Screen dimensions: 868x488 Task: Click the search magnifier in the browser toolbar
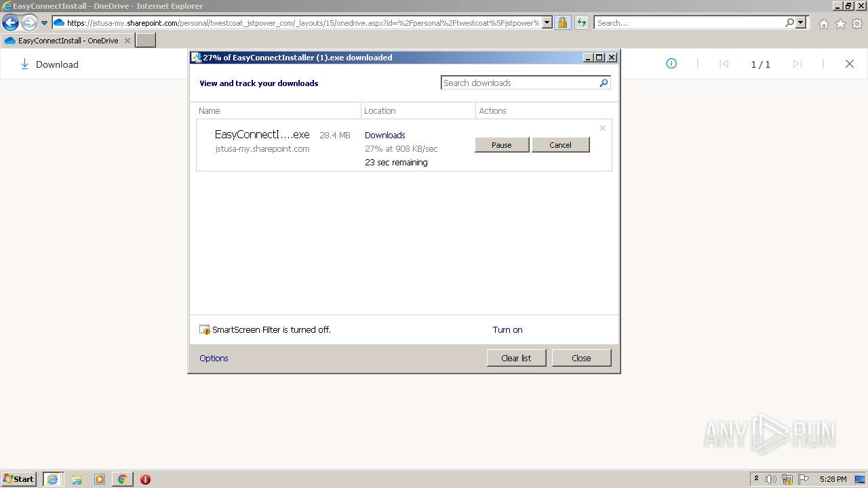[x=789, y=22]
